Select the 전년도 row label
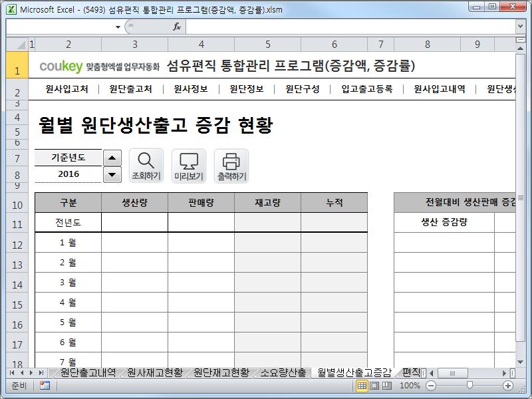This screenshot has height=399, width=532. coord(68,222)
